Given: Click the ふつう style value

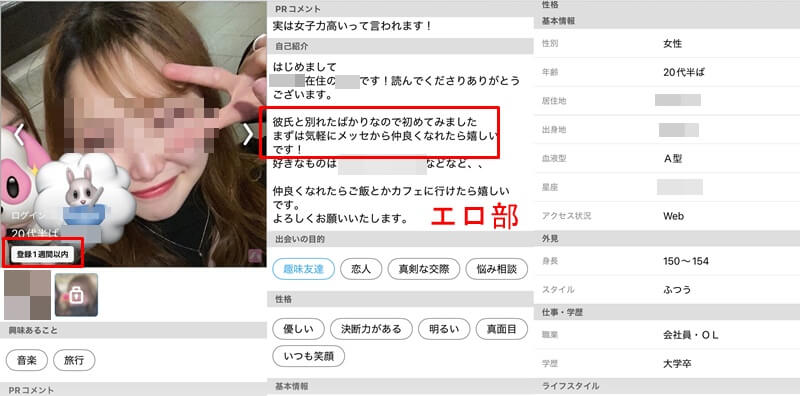Looking at the screenshot, I should pos(677,290).
